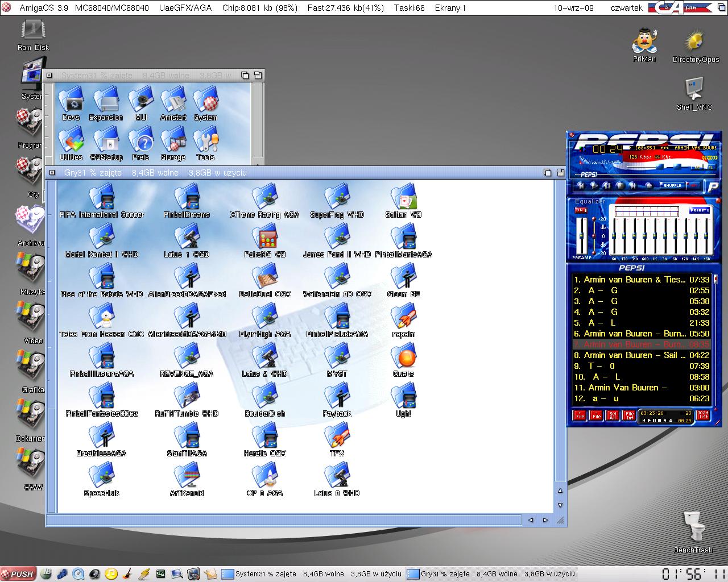Pause playback in the Pepsi player
Image resolution: width=728 pixels, height=582 pixels.
click(x=606, y=185)
